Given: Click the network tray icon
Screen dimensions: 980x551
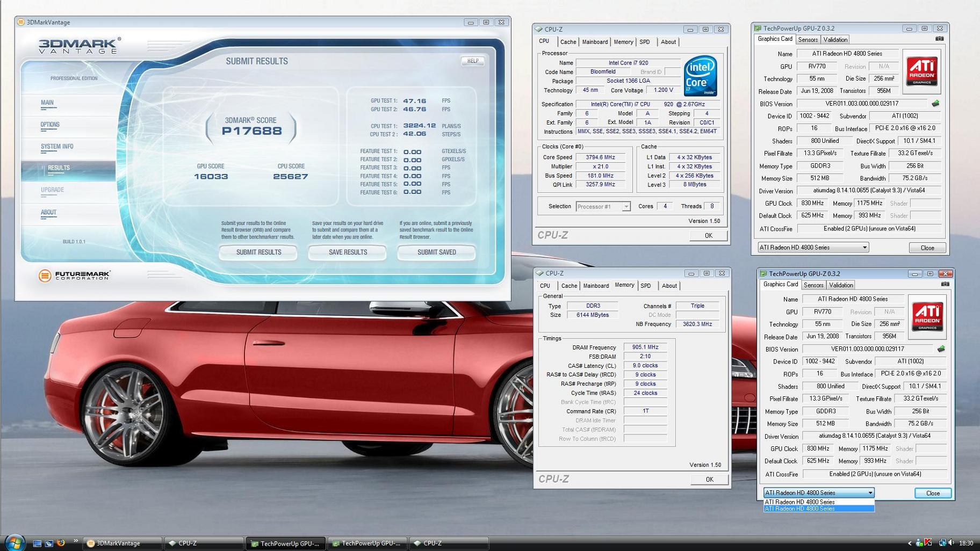Looking at the screenshot, I should [942, 543].
